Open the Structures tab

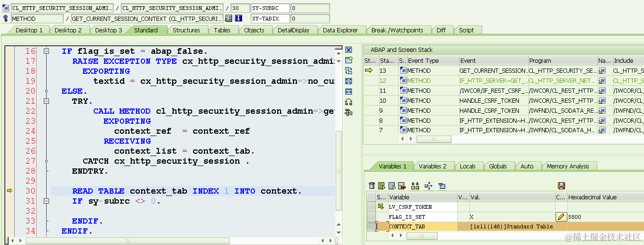coord(186,30)
